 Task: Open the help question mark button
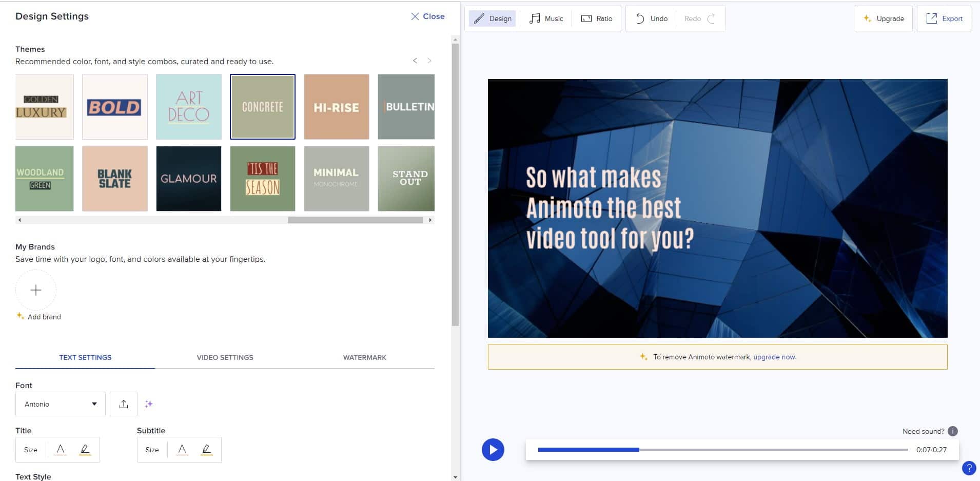click(969, 468)
